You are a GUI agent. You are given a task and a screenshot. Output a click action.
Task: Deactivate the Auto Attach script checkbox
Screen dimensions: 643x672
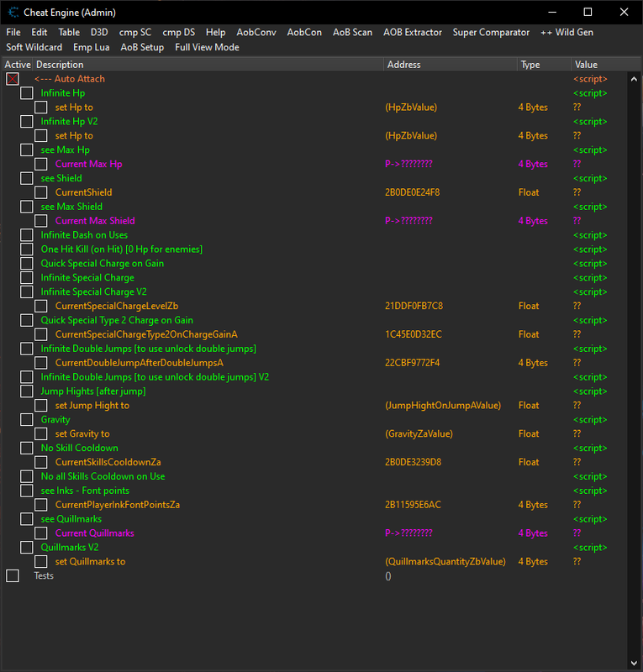tap(13, 79)
